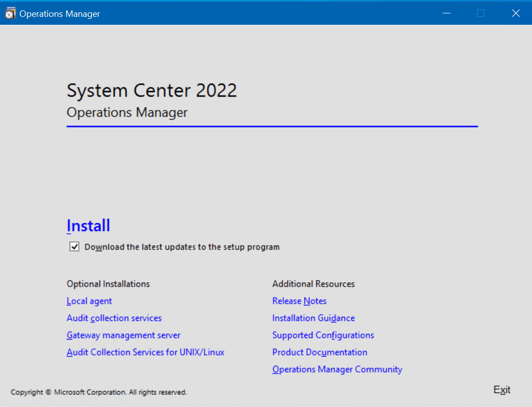Click the Additional Resources heading

coord(313,284)
